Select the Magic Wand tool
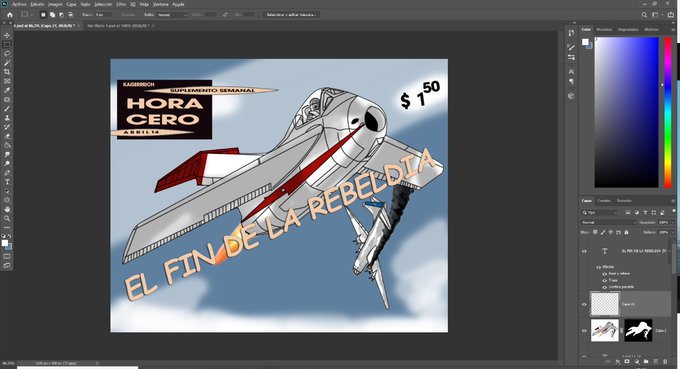680x369 pixels. click(x=7, y=63)
